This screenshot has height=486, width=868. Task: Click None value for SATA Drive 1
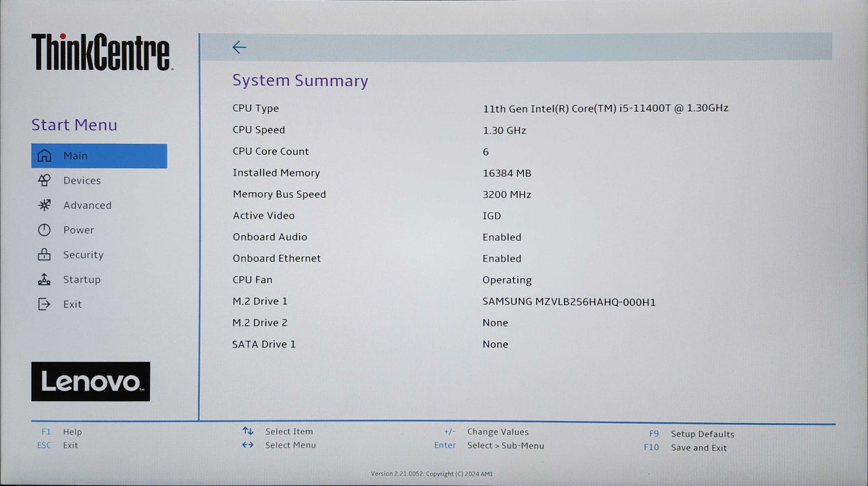point(496,344)
